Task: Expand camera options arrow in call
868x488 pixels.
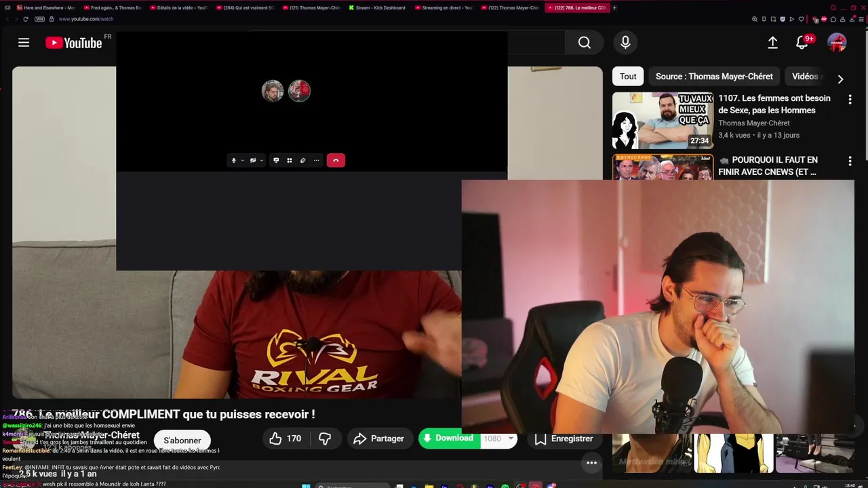Action: point(261,161)
